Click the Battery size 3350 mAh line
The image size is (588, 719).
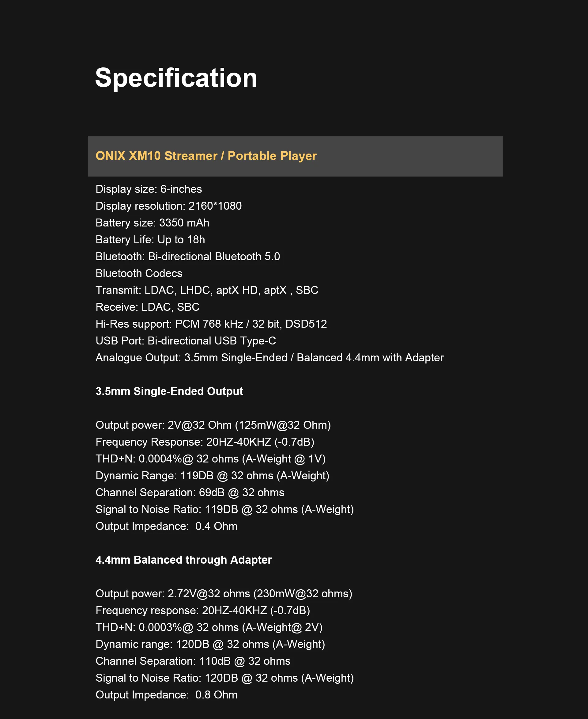pyautogui.click(x=153, y=223)
